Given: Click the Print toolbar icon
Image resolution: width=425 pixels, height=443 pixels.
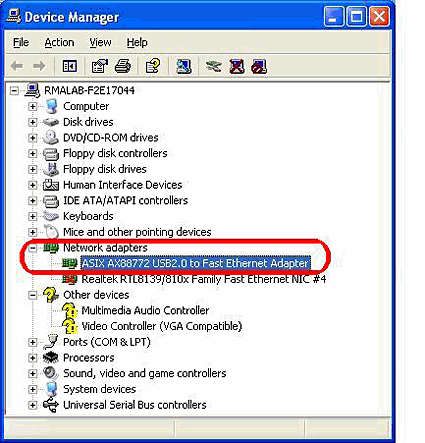Looking at the screenshot, I should pyautogui.click(x=123, y=66).
